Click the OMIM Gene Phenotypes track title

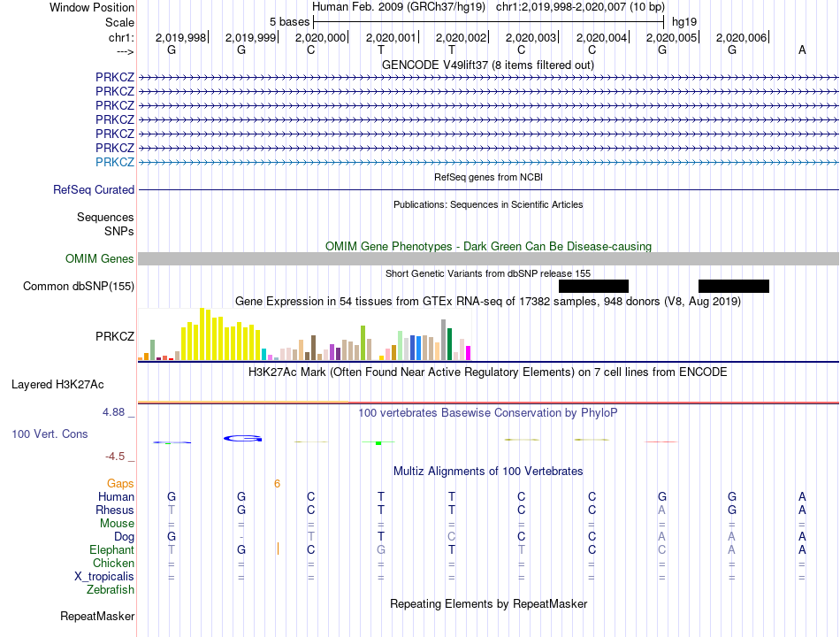(489, 246)
